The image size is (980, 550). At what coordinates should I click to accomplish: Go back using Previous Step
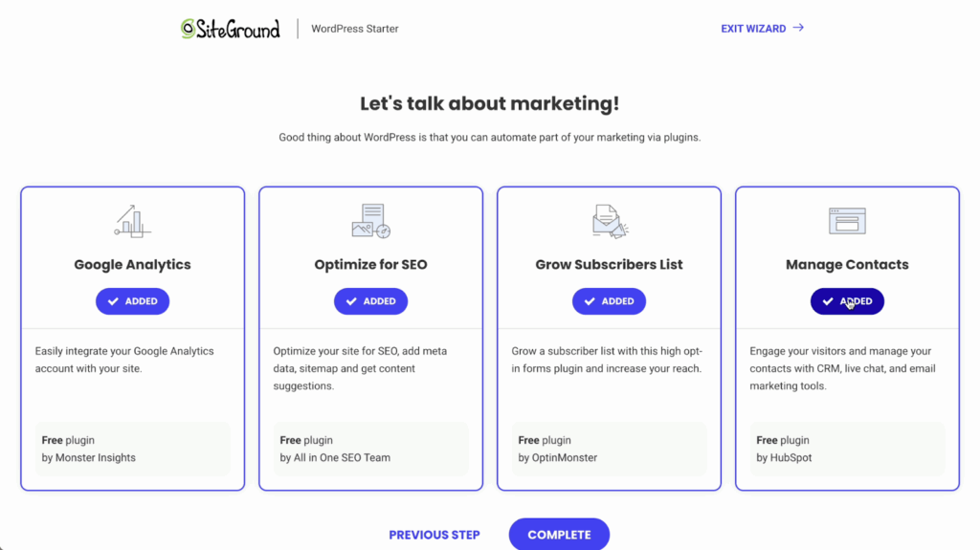point(434,535)
